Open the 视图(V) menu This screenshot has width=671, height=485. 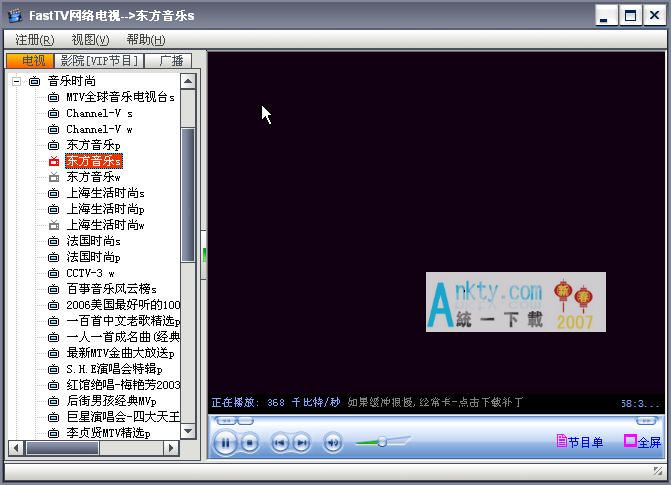(90, 40)
